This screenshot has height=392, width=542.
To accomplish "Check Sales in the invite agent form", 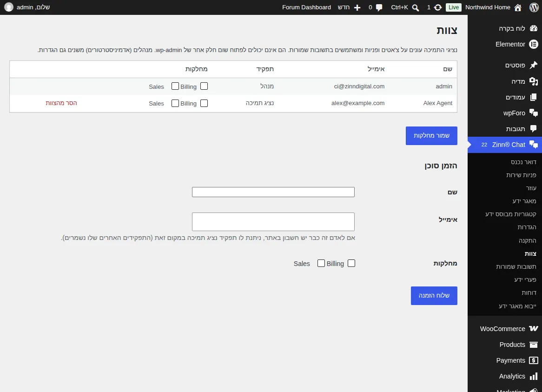I will tap(321, 263).
